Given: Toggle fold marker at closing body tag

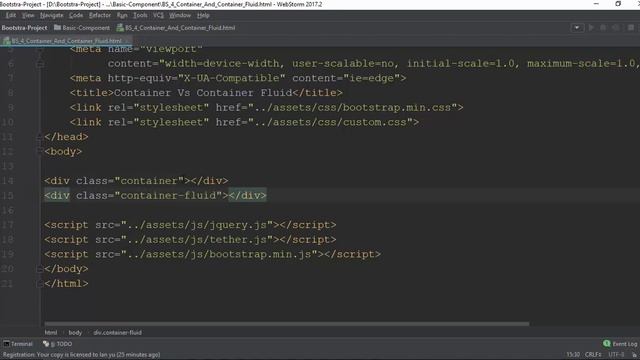Looking at the screenshot, I should 40,269.
